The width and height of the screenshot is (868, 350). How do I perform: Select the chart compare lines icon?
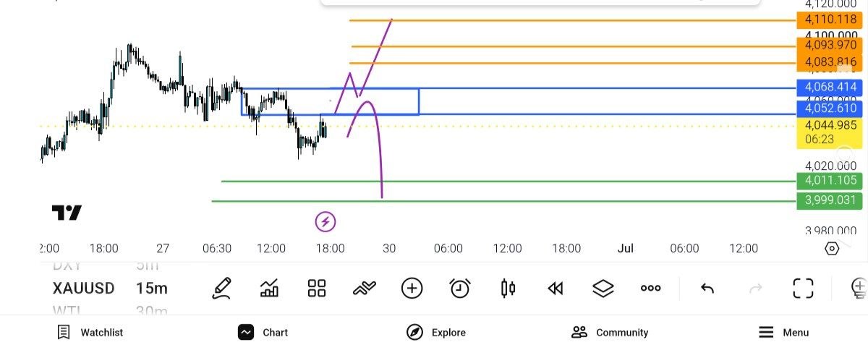coord(364,289)
